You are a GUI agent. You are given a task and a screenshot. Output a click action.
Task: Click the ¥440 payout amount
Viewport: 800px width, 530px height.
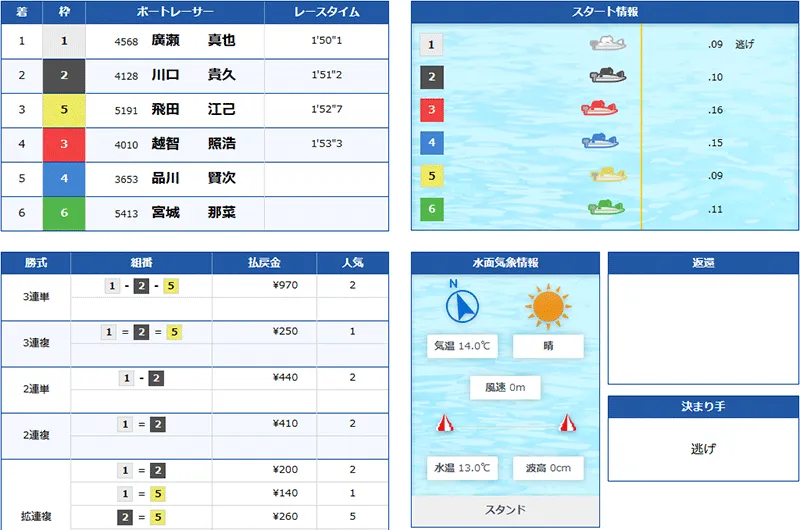click(x=285, y=377)
